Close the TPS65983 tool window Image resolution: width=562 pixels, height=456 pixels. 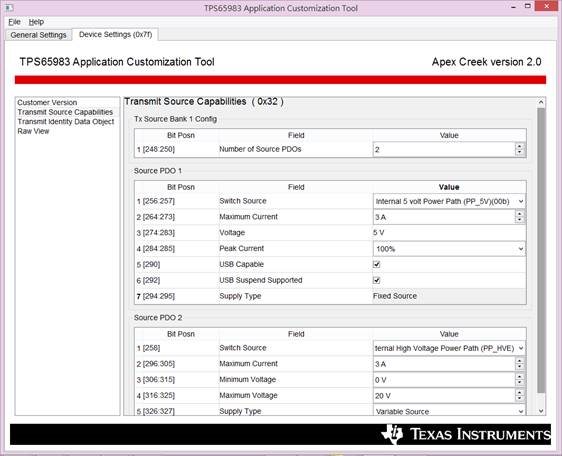pos(547,6)
